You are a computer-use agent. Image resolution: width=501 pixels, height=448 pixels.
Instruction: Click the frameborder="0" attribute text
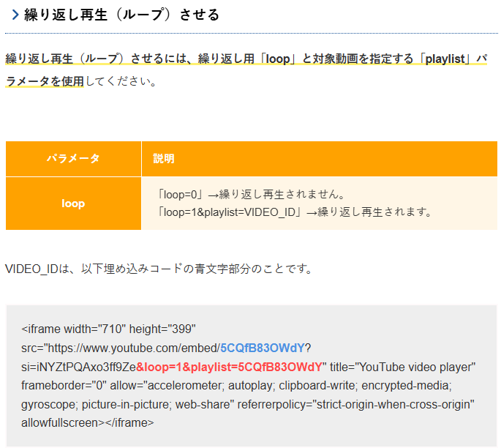click(63, 385)
